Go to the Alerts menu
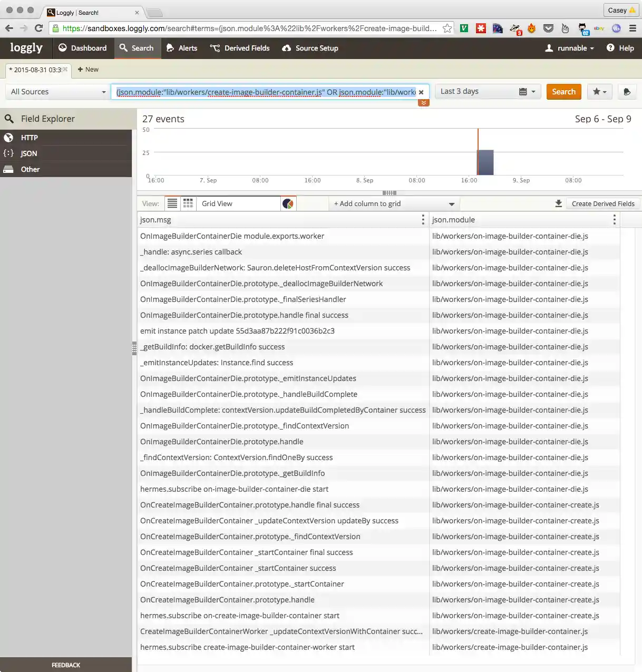 pyautogui.click(x=182, y=48)
